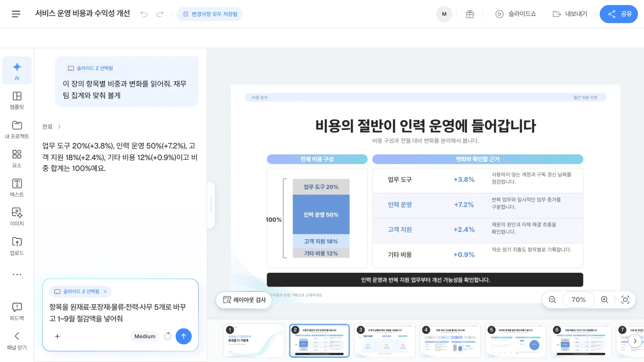Click the presentation title 서비스 운영 비용과 수익성 개선
Viewport: 644px width, 362px height.
click(83, 14)
